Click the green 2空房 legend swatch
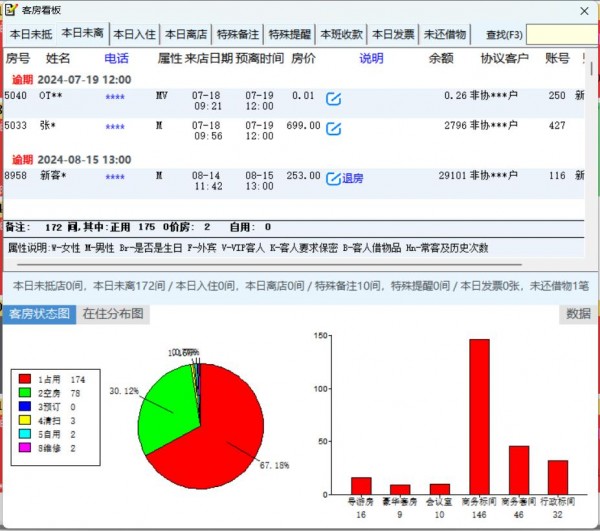 point(26,394)
